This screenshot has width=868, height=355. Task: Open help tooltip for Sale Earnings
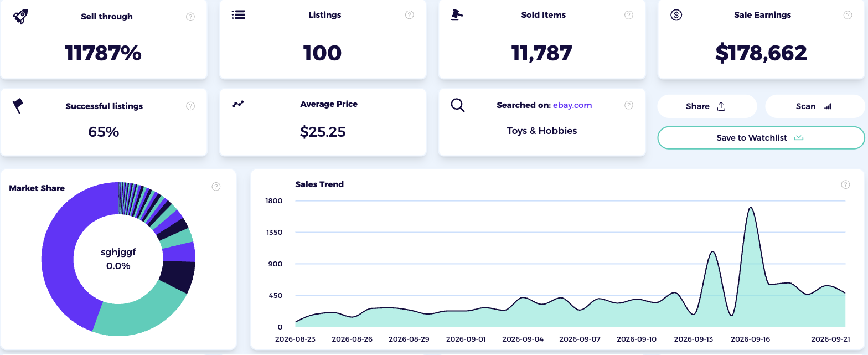848,15
